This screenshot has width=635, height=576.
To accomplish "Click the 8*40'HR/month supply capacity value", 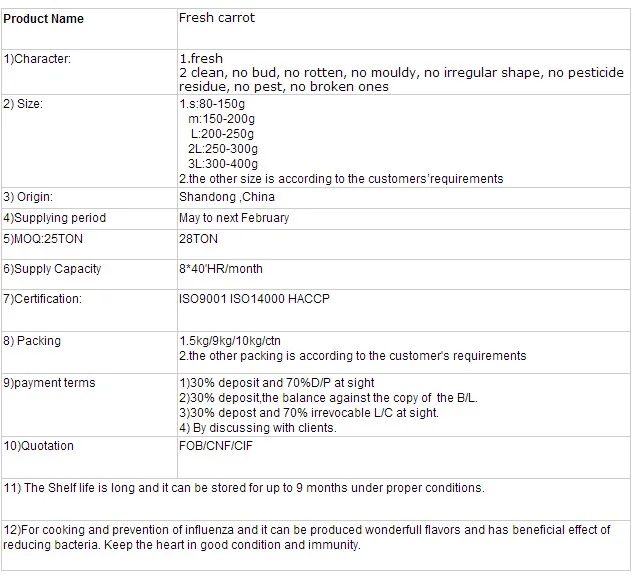I will [x=220, y=269].
